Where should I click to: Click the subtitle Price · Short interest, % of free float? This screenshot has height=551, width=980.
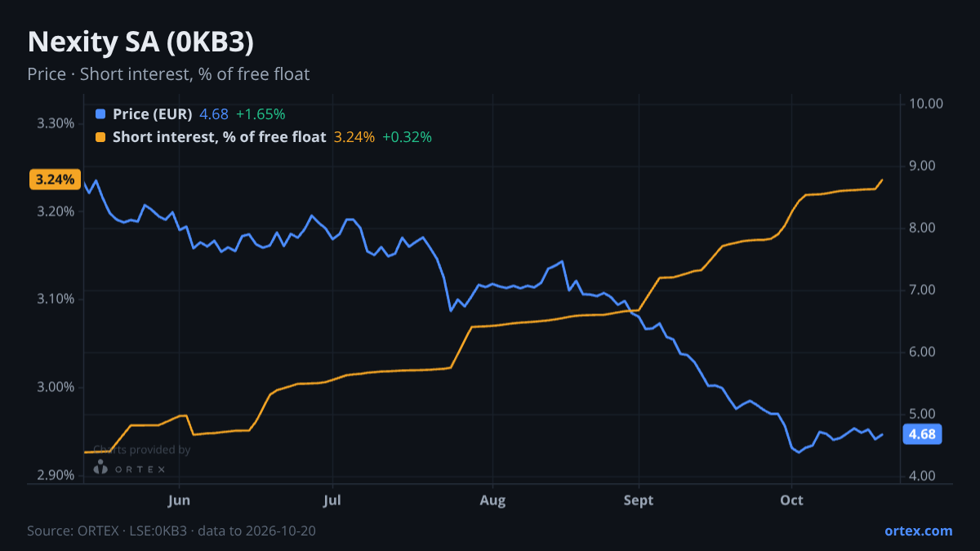click(x=168, y=74)
